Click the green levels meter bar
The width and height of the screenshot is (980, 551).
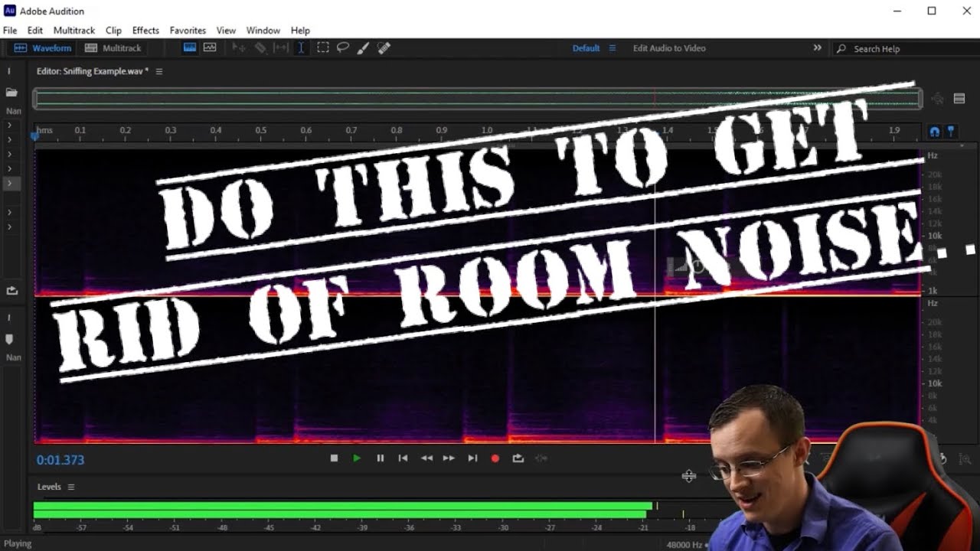pyautogui.click(x=342, y=510)
